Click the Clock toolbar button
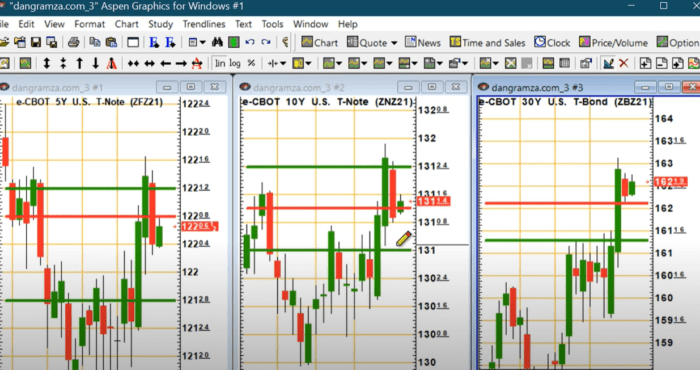This screenshot has width=700, height=370. (x=552, y=42)
